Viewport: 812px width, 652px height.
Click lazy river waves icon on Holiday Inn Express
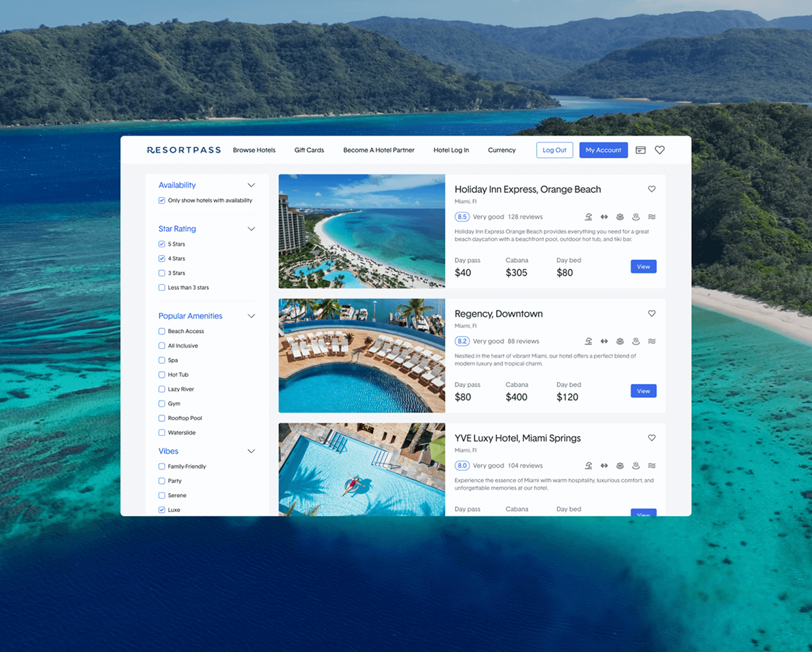[652, 217]
